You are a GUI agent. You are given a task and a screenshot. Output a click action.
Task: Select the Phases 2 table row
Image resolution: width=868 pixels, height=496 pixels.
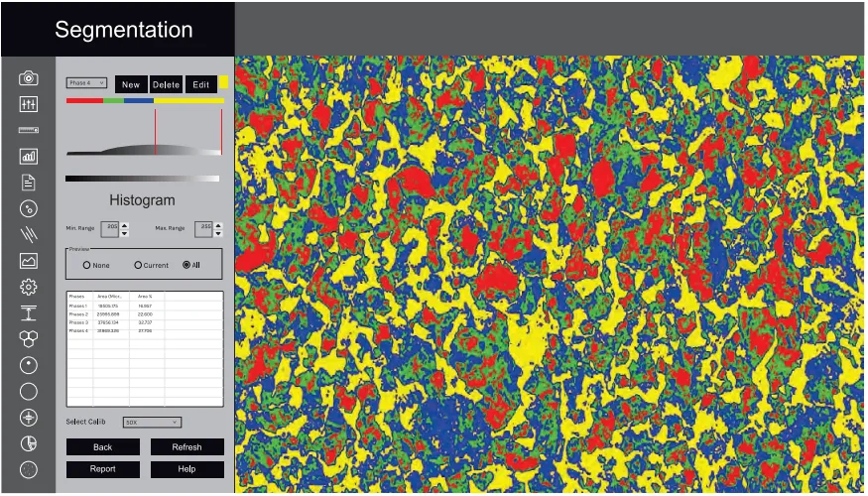(x=145, y=313)
